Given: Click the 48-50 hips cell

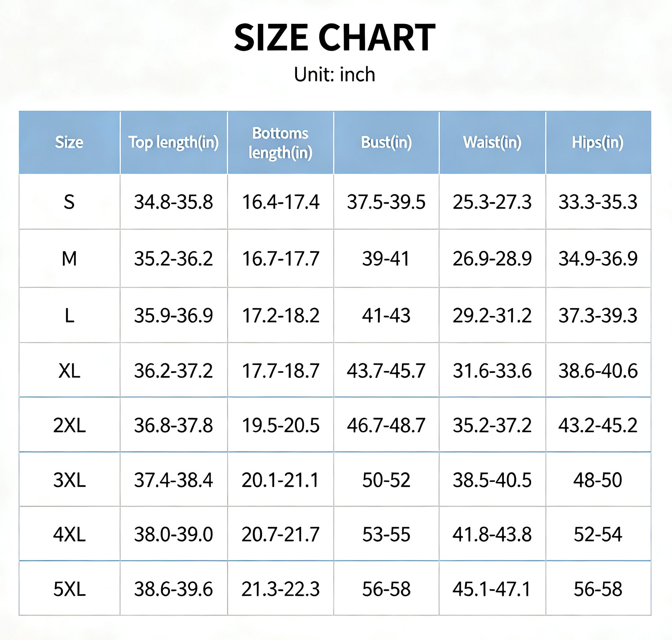Looking at the screenshot, I should click(x=598, y=480).
